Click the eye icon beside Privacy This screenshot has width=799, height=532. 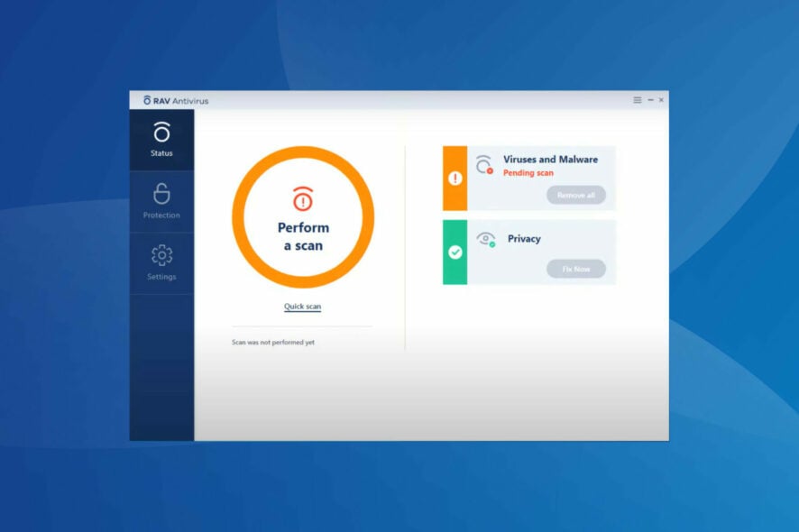[488, 237]
